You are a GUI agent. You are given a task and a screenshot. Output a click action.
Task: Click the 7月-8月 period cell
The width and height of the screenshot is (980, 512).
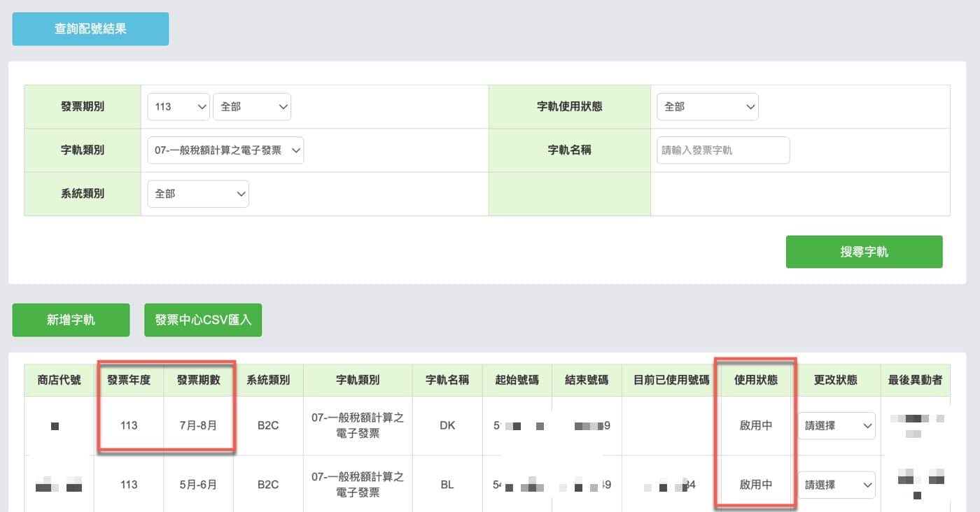[x=199, y=425]
